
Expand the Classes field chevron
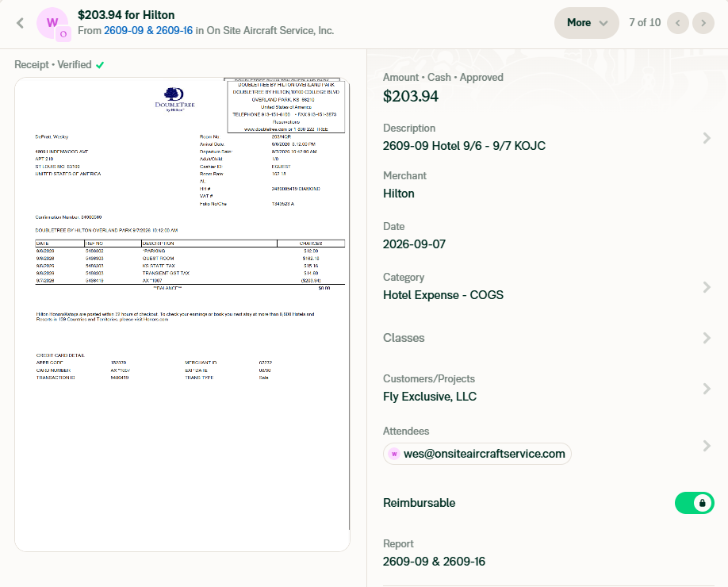point(707,338)
